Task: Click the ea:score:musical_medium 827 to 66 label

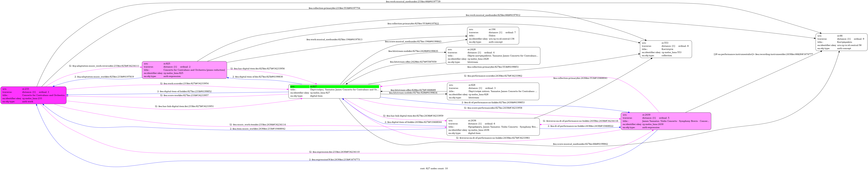Action: coord(580,144)
